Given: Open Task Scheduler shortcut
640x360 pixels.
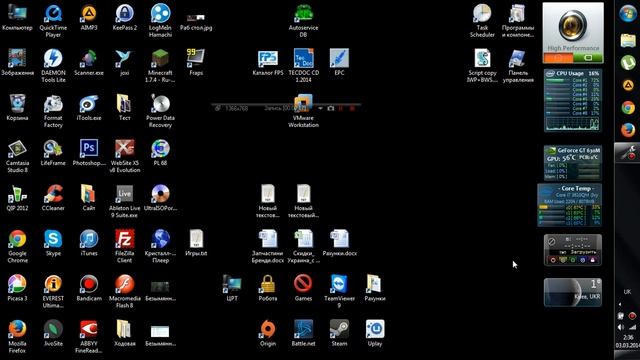Looking at the screenshot, I should (x=482, y=20).
